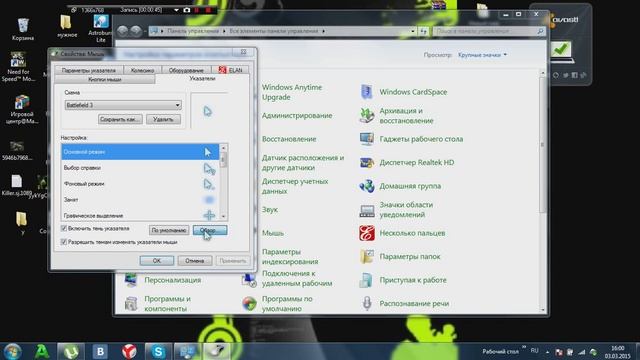The width and height of the screenshot is (640, 360).
Task: Click Back button in Control Panel window
Action: pos(122,31)
